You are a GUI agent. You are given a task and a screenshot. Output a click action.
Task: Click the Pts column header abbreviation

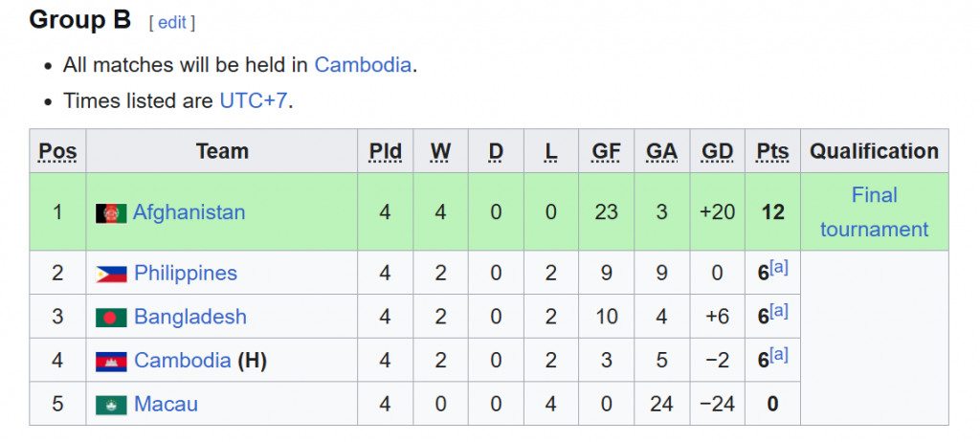pos(772,151)
